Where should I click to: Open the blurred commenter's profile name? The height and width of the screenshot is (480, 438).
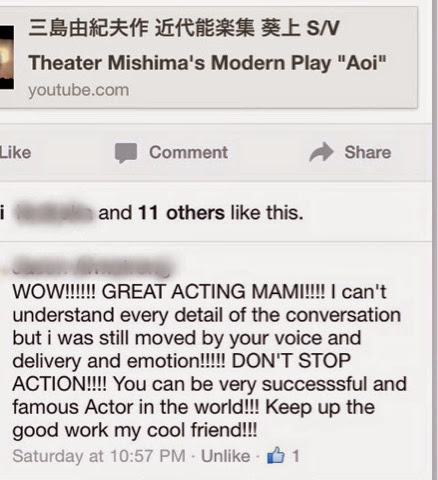pyautogui.click(x=93, y=266)
